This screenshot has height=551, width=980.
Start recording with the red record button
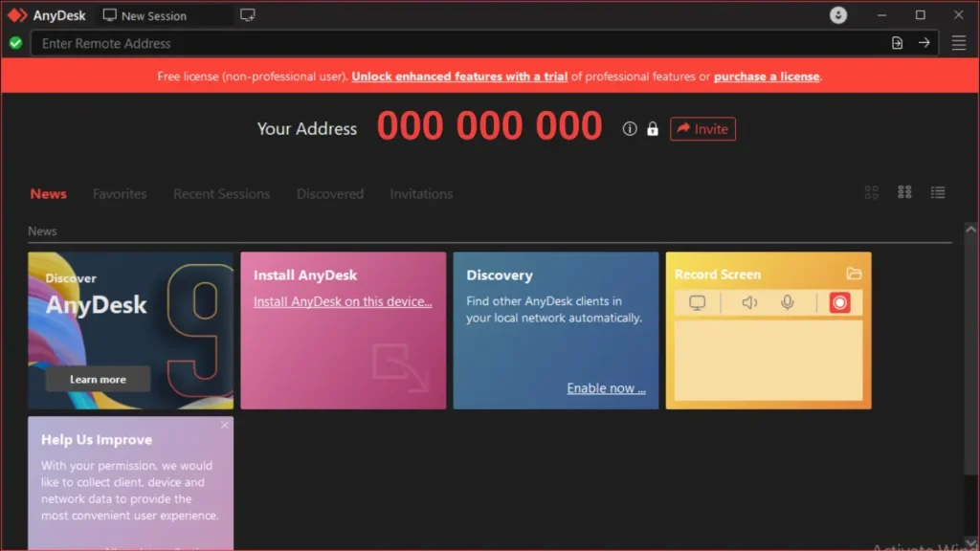(x=839, y=302)
